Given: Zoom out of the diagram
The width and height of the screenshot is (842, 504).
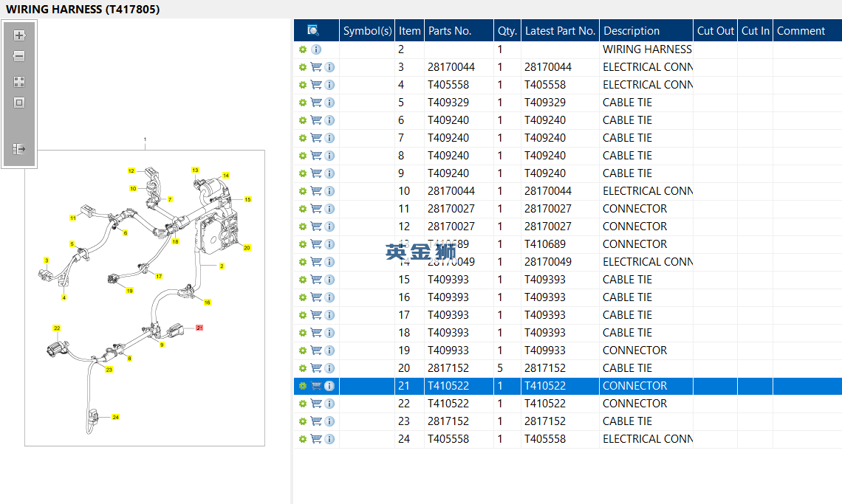Looking at the screenshot, I should pyautogui.click(x=19, y=56).
